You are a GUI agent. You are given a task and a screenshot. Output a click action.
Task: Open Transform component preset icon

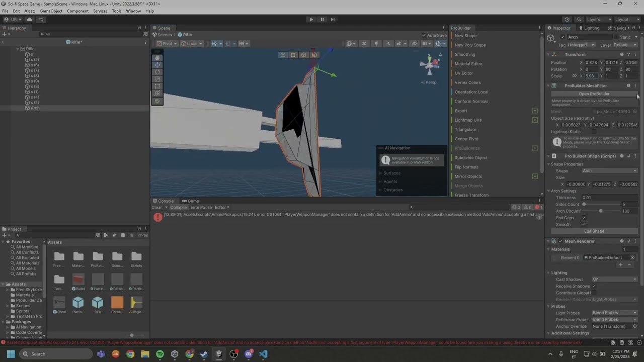pyautogui.click(x=628, y=54)
